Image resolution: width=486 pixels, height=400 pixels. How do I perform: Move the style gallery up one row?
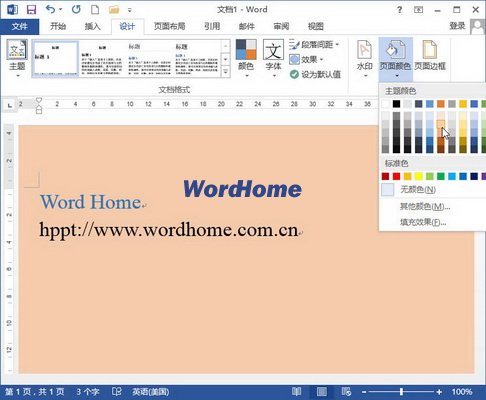coord(226,46)
